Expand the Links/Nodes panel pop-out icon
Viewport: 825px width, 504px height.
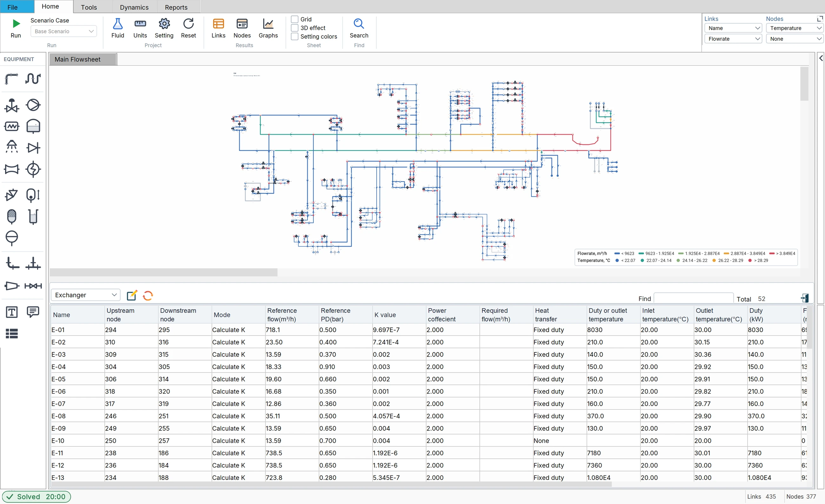pyautogui.click(x=820, y=19)
